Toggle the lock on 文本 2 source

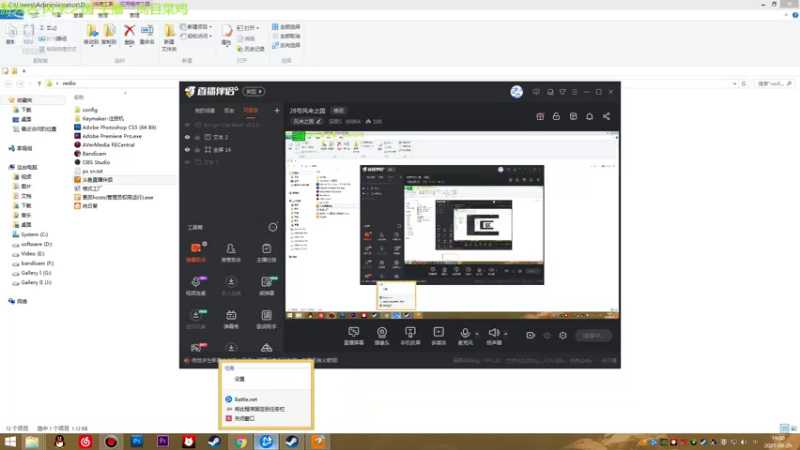pos(197,137)
